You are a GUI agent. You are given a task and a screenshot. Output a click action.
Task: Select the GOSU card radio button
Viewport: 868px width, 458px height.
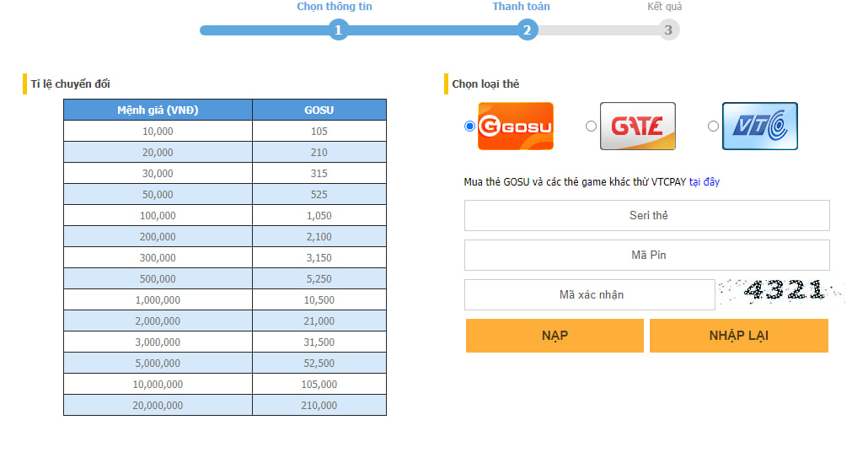[469, 127]
